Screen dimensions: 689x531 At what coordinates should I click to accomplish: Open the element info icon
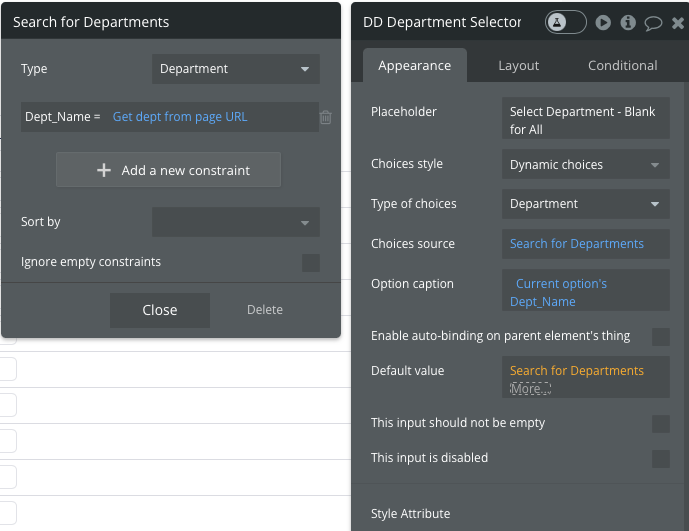tap(628, 22)
